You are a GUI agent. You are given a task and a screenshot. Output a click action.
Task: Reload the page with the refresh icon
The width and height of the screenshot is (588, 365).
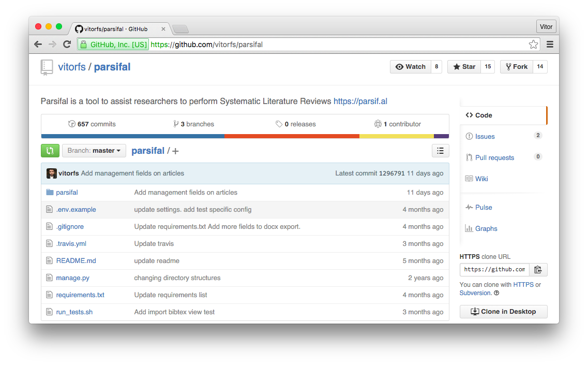tap(67, 45)
